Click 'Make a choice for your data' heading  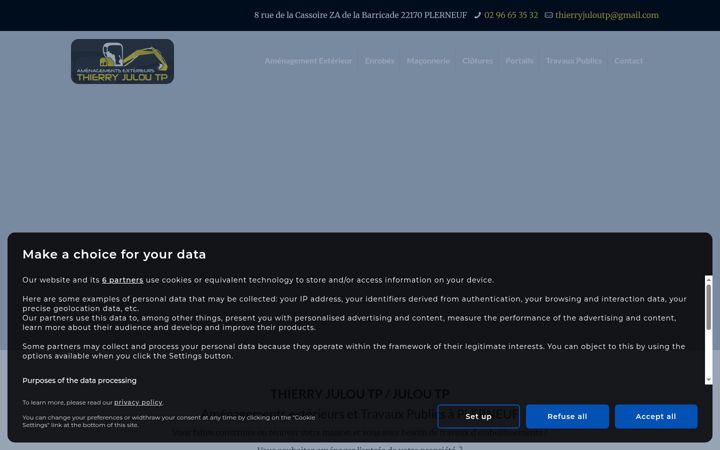coord(114,254)
